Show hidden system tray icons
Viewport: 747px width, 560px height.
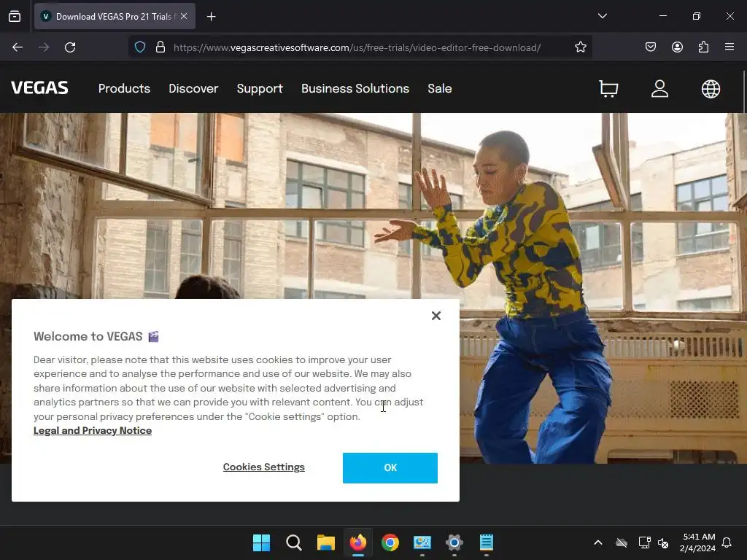598,542
